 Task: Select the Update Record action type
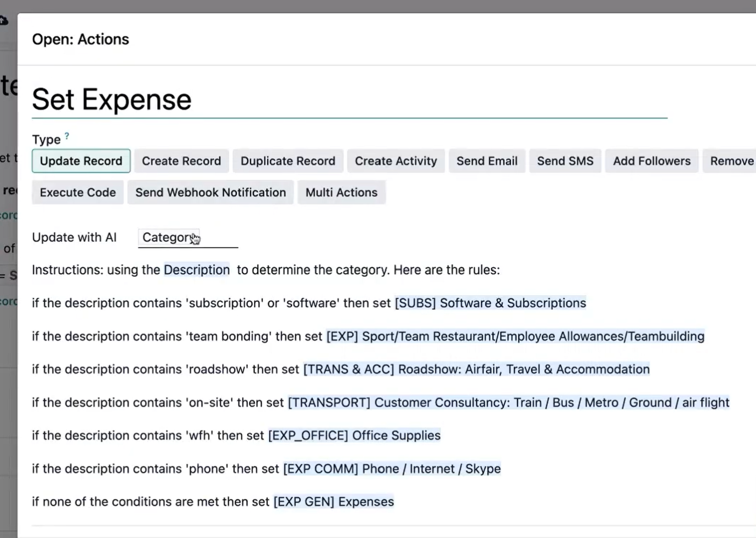(x=81, y=161)
